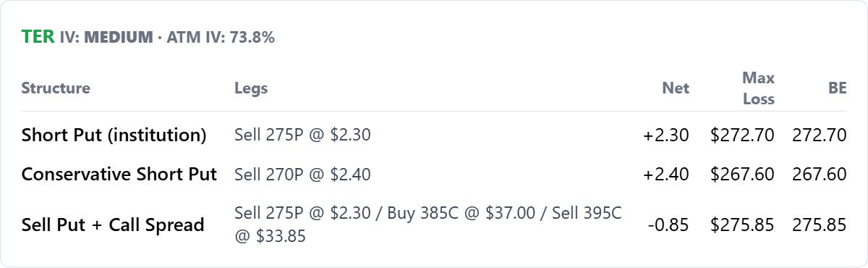Image resolution: width=868 pixels, height=268 pixels.
Task: Click the BE column header
Action: [837, 88]
